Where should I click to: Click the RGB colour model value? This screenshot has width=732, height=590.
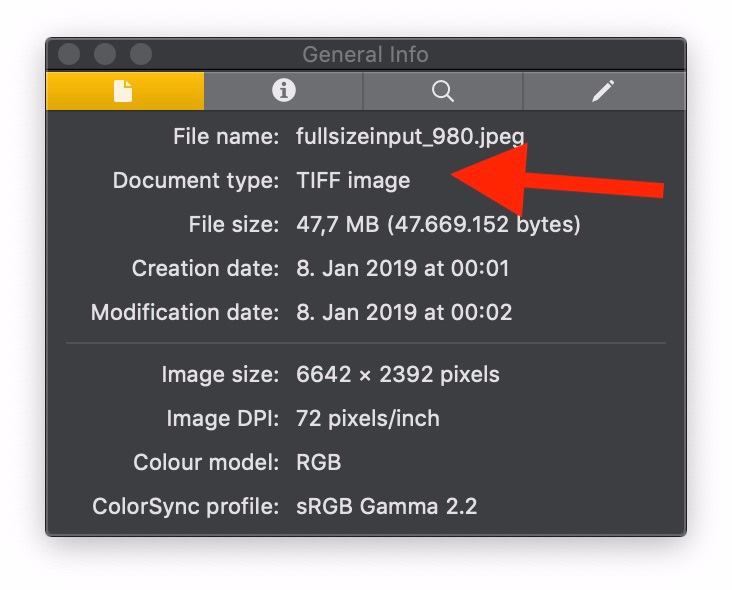pos(319,463)
